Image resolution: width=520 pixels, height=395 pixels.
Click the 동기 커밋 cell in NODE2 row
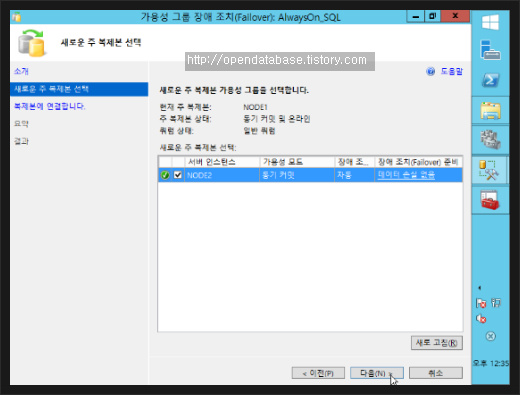click(297, 175)
